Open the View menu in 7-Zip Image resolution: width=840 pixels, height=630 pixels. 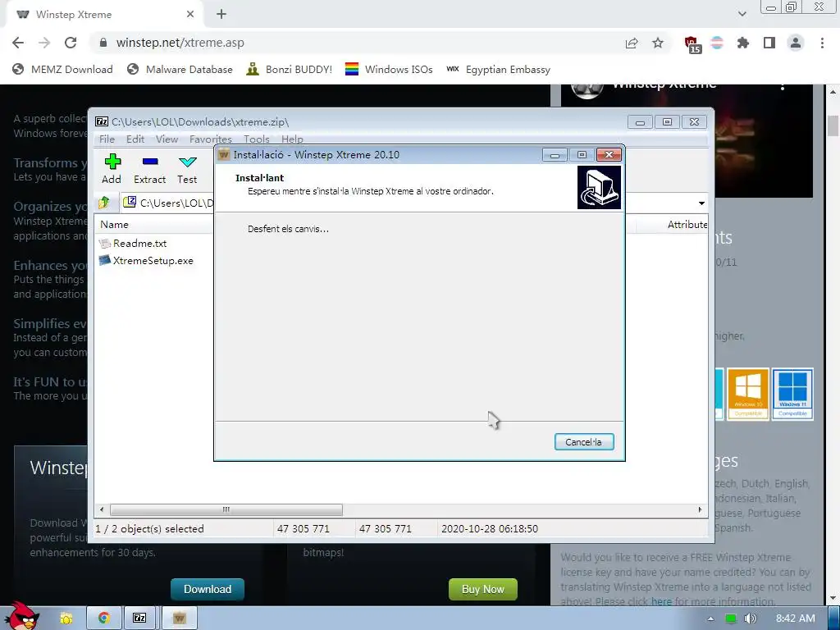(x=167, y=139)
